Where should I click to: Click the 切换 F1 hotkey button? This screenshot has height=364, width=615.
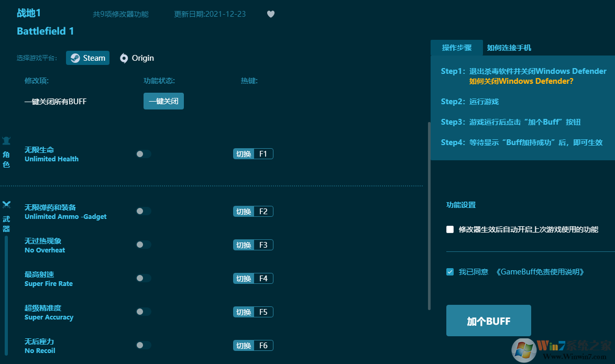(253, 153)
